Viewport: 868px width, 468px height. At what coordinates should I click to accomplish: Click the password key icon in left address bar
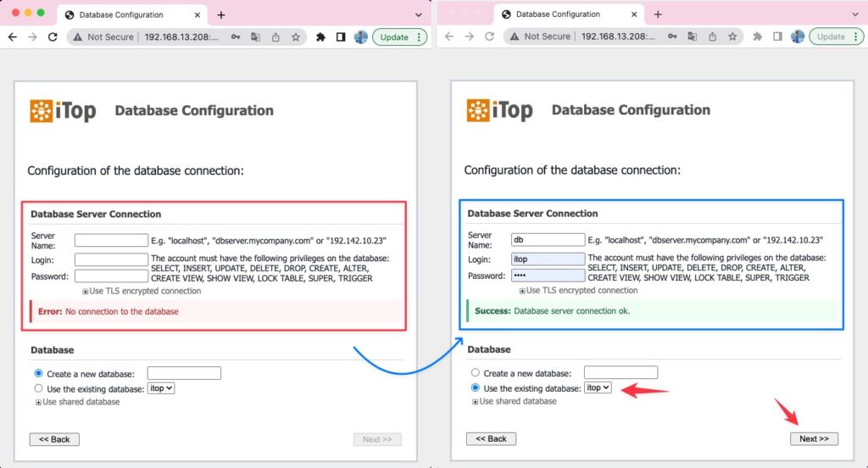[236, 37]
